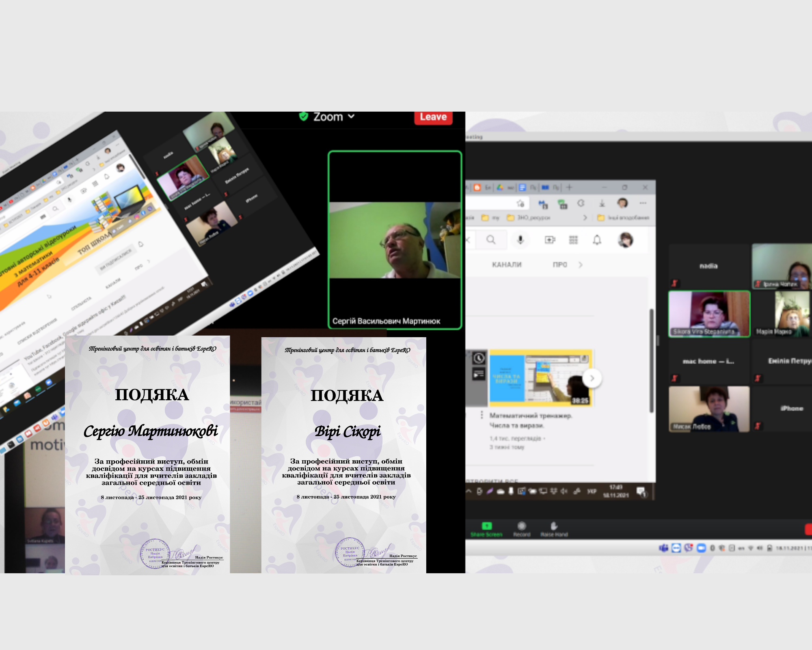Viewport: 812px width, 650px height.
Task: Click the Zoom menu bar icon
Action: coord(701,548)
